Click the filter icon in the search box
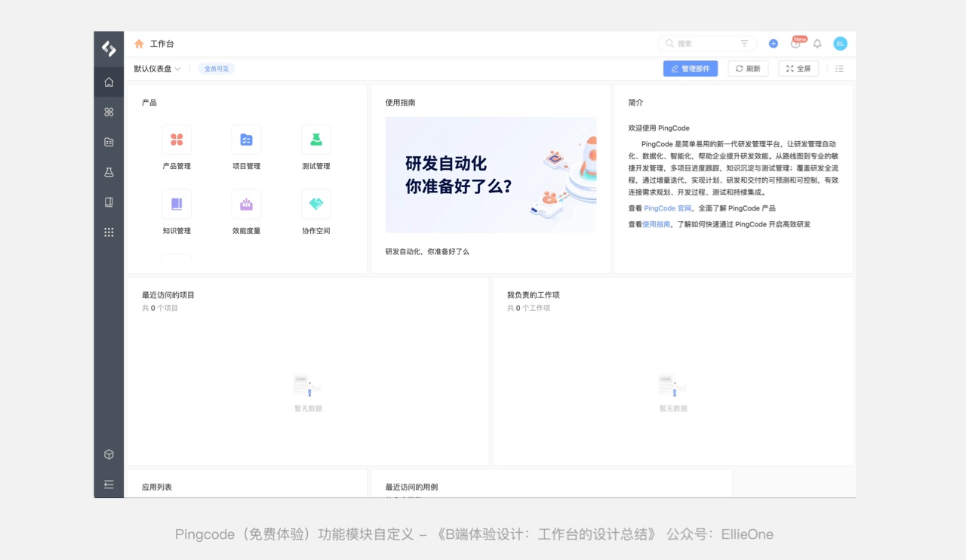966x560 pixels. 744,44
